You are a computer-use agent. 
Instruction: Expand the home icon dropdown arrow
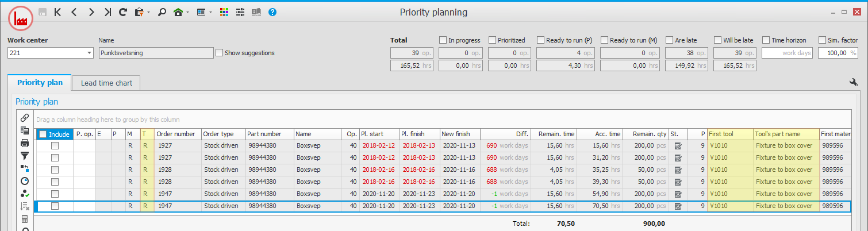[188, 13]
